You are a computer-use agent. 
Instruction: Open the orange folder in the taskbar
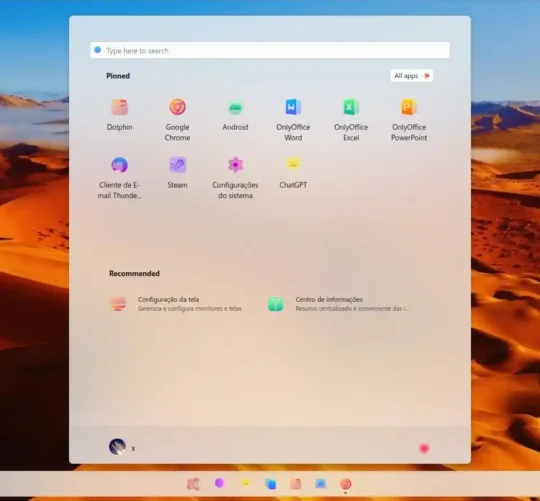point(295,484)
